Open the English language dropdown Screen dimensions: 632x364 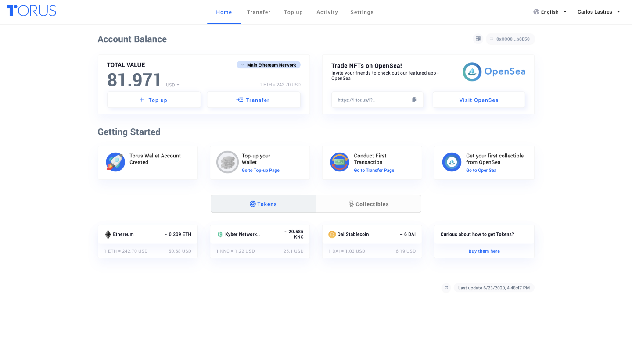(550, 12)
